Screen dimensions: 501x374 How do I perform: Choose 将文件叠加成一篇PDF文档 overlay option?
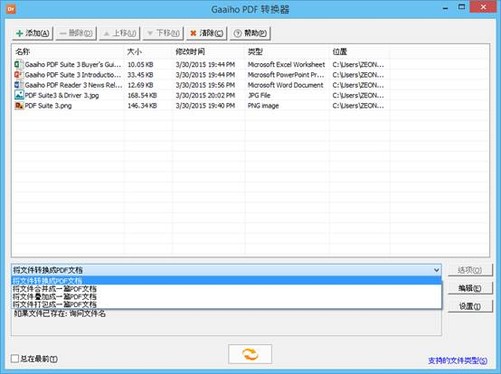tap(227, 297)
